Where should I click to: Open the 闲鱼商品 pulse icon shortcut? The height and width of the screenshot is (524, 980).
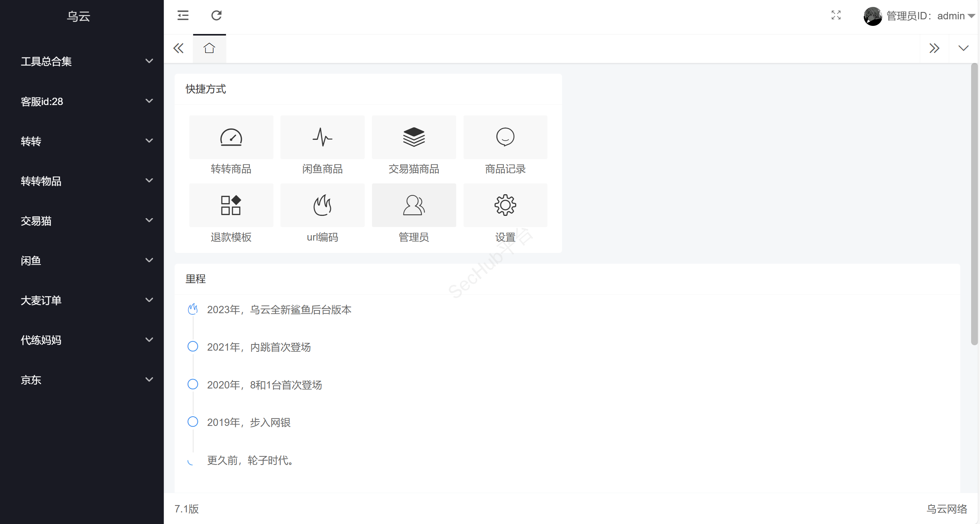click(x=322, y=137)
